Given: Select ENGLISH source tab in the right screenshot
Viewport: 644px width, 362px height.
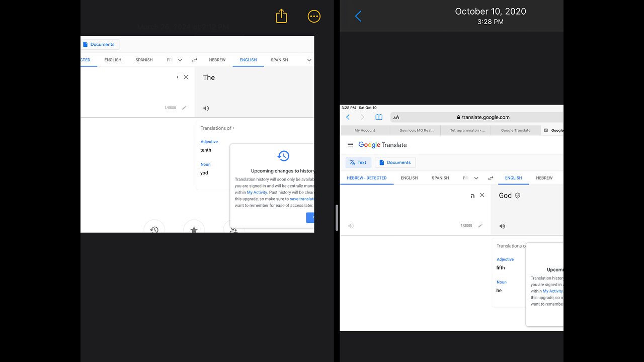Looking at the screenshot, I should pyautogui.click(x=409, y=178).
